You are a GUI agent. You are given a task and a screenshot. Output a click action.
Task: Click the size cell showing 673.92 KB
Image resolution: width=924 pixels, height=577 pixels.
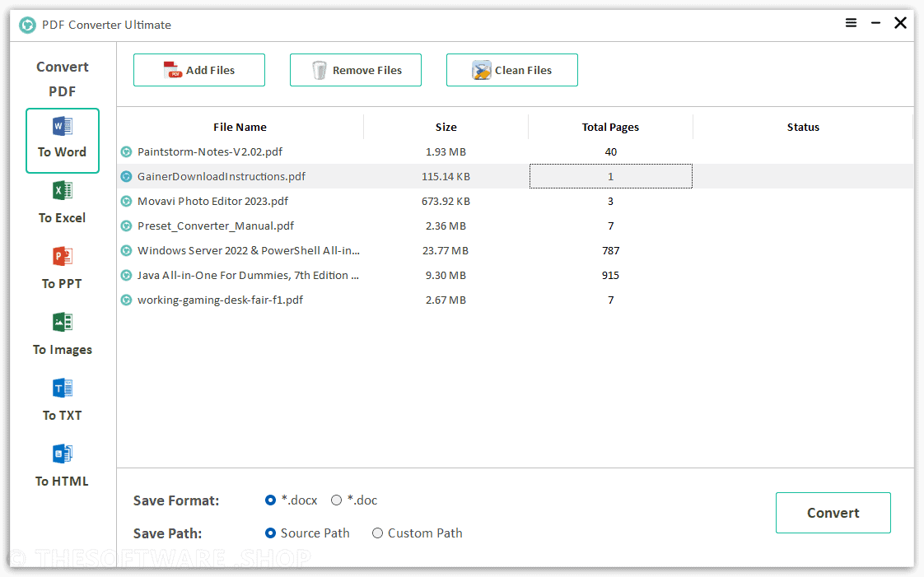tap(446, 202)
